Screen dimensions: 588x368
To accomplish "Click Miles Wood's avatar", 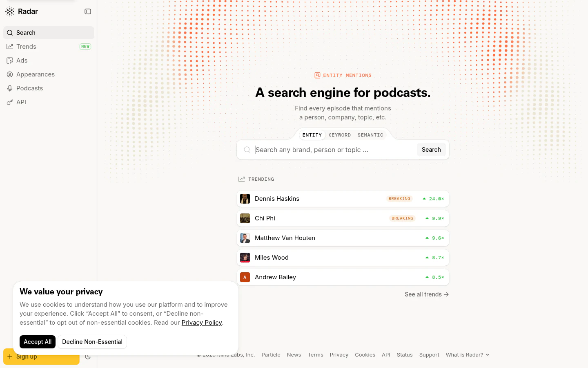I will coord(245,258).
